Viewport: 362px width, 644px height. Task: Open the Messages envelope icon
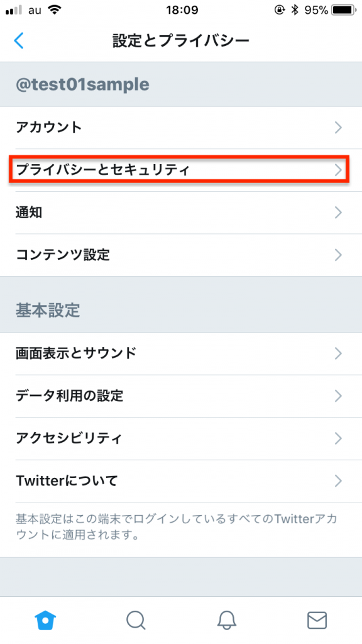(x=317, y=620)
